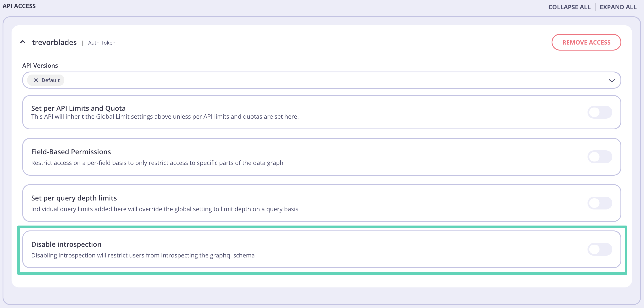
Task: Click the Auth Token label
Action: (102, 43)
